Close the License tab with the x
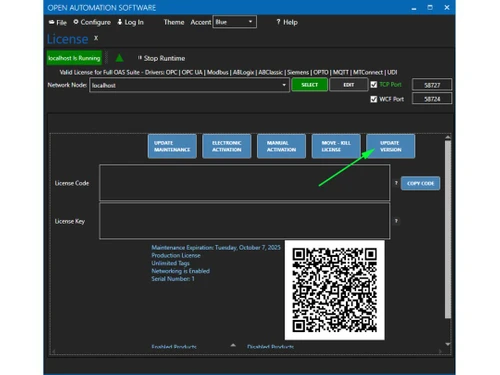500x375 pixels. pos(96,38)
